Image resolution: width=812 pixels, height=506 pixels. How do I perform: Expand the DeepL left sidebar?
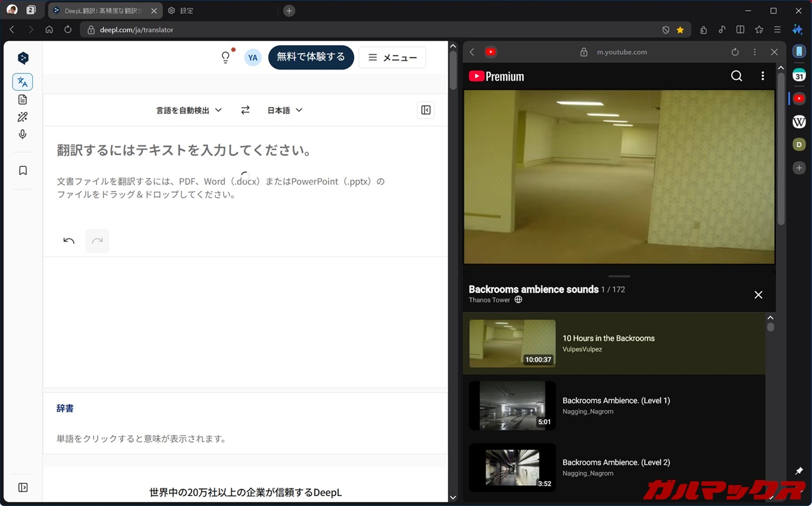pyautogui.click(x=23, y=488)
